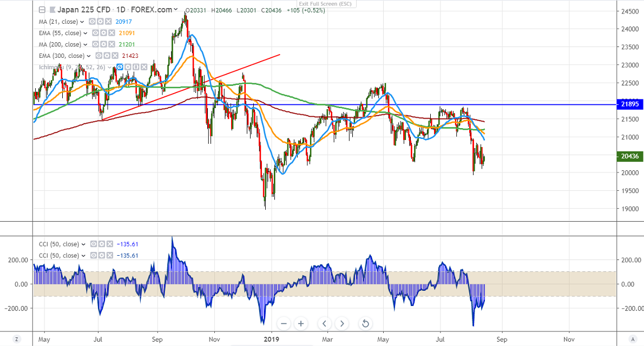The image size is (644, 346).
Task: Expand the Japan 225 CFD title dropdown arrow
Action: coord(176,9)
